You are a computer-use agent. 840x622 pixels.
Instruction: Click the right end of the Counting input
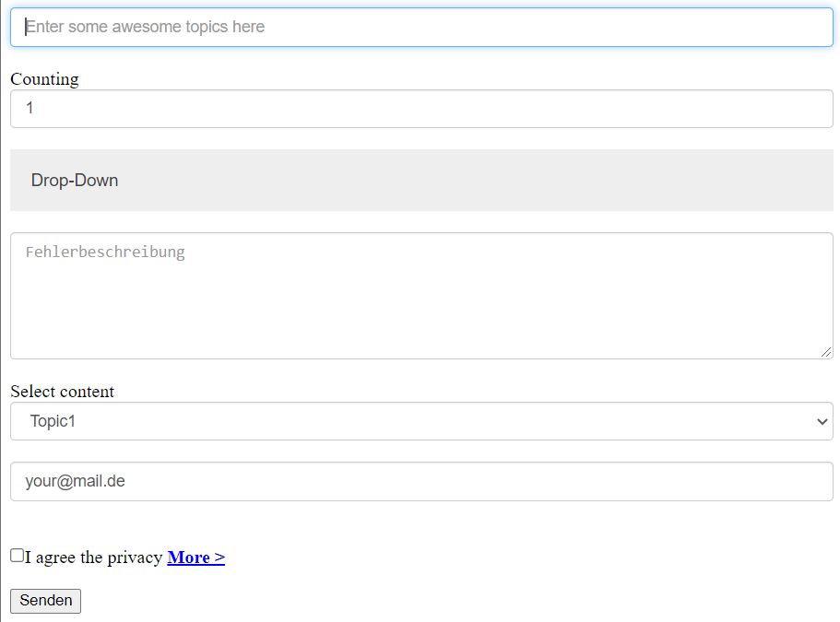[811, 109]
